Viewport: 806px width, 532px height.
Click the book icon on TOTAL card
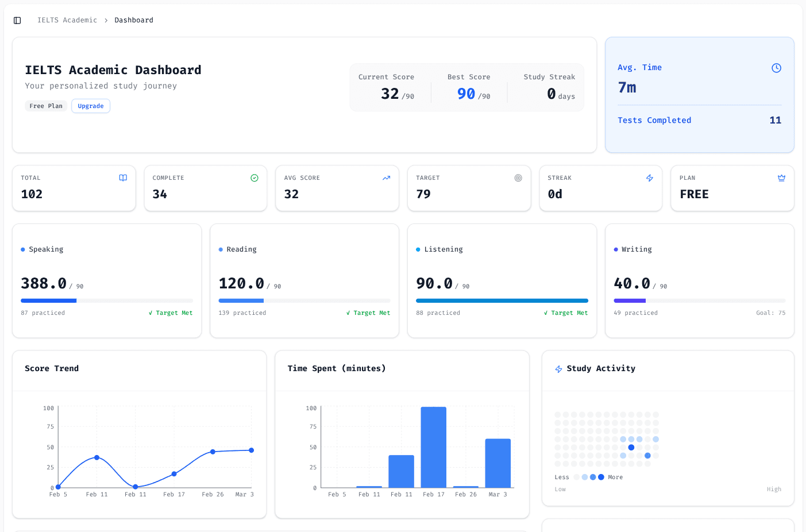(x=123, y=178)
